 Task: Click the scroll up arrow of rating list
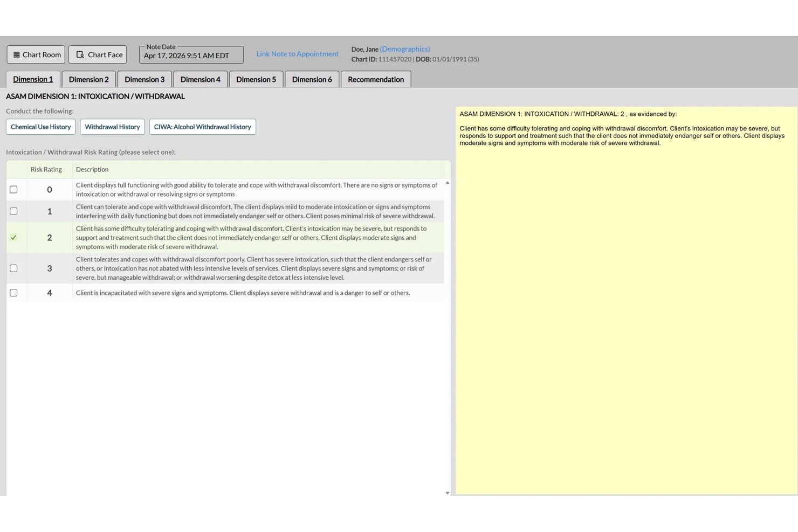tap(448, 183)
